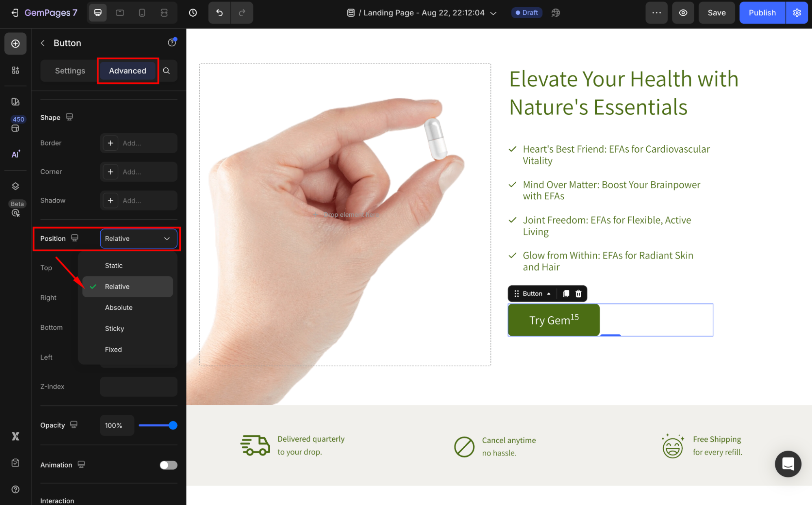812x505 pixels.
Task: Switch to mobile device view
Action: [142, 13]
